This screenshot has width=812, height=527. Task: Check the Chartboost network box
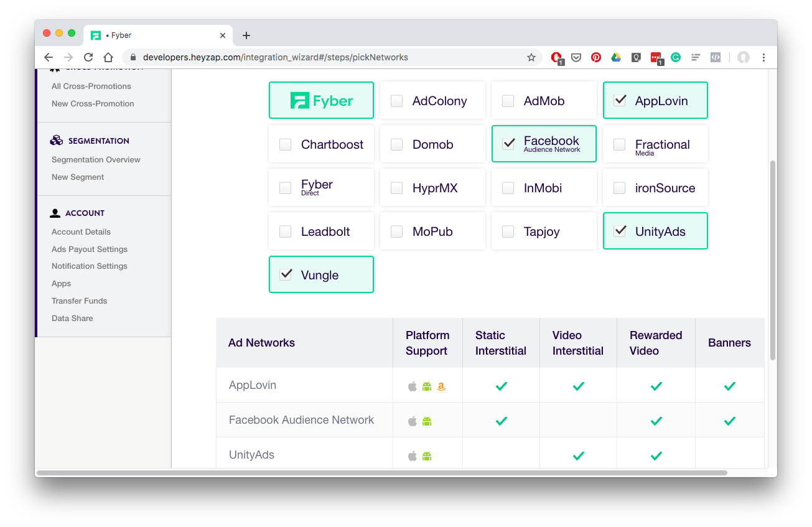pos(285,144)
